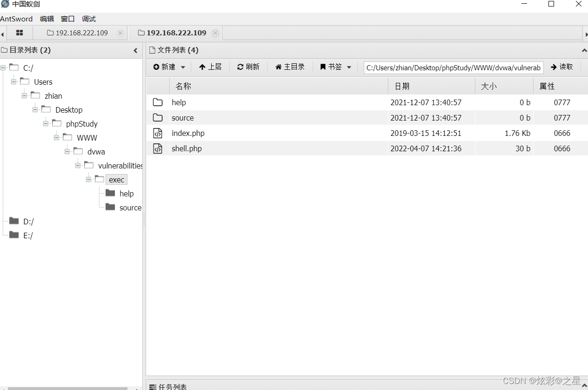Select exec in the directory tree
The width and height of the screenshot is (588, 390).
click(116, 180)
